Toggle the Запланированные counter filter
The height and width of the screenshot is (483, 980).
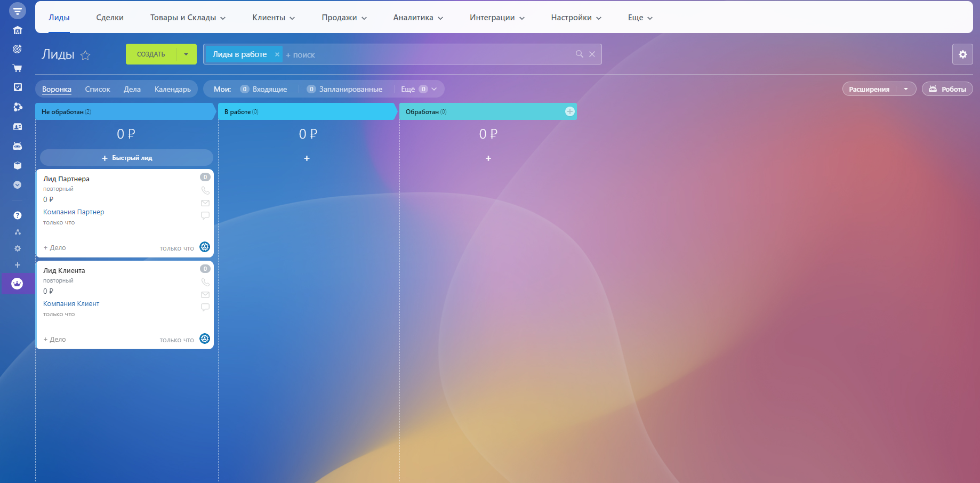pyautogui.click(x=345, y=89)
